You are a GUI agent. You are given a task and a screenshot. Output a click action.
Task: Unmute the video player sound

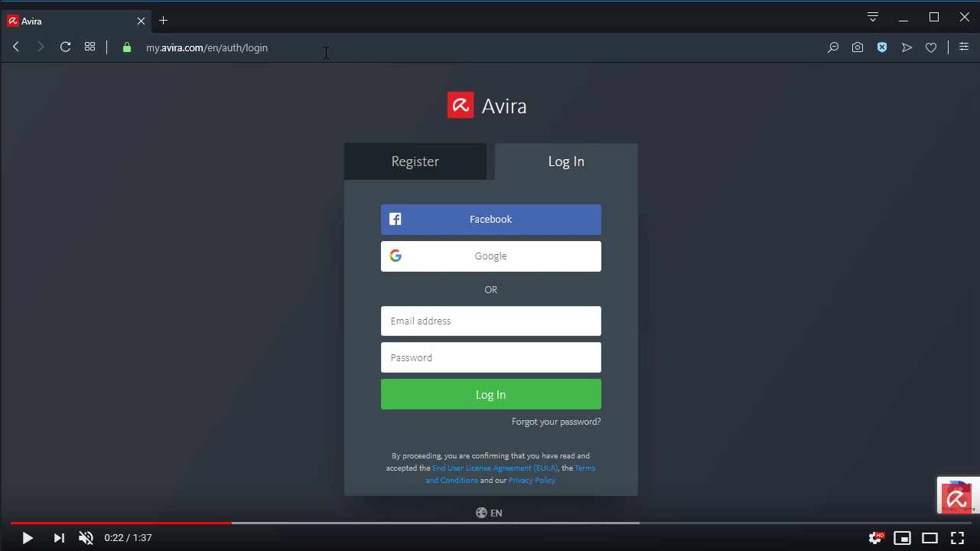(x=86, y=538)
